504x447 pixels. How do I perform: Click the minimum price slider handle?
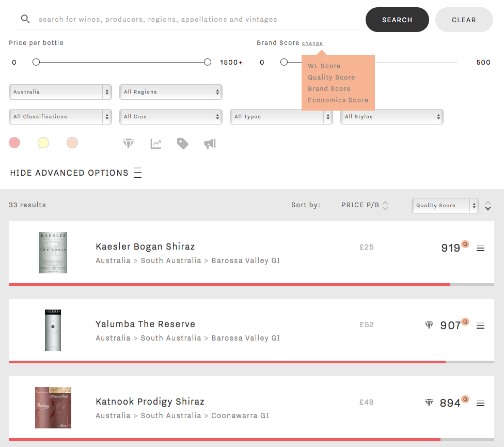pos(36,62)
